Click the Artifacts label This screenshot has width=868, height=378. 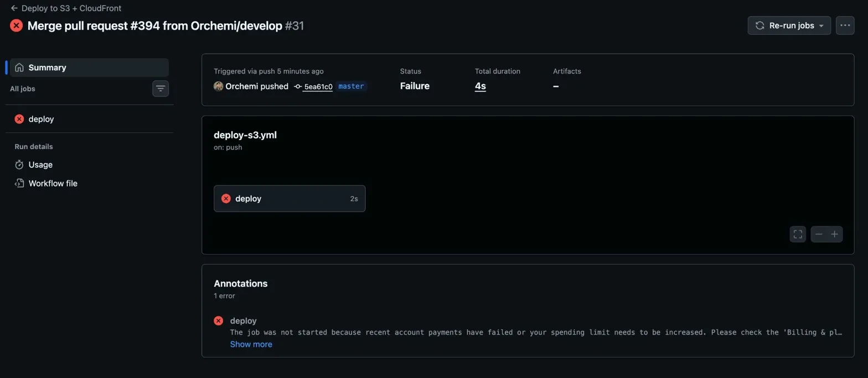click(567, 71)
